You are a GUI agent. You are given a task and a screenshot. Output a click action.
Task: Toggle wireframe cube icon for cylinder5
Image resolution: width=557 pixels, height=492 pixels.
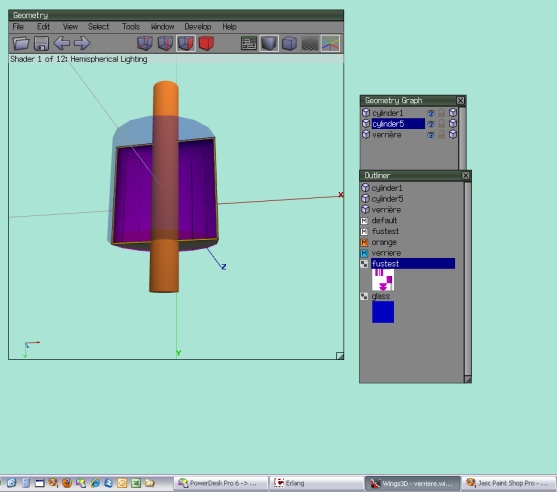pyautogui.click(x=453, y=123)
